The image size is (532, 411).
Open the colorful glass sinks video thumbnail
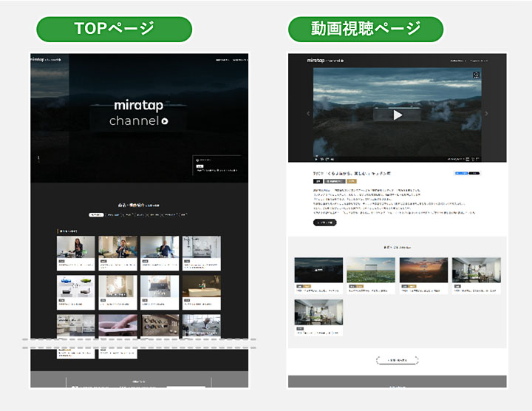point(76,289)
